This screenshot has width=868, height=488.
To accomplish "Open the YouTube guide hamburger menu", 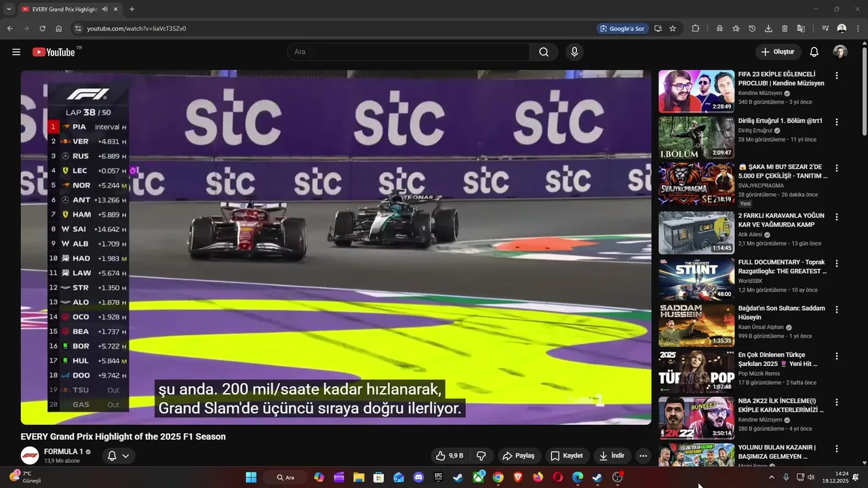I will tap(16, 52).
